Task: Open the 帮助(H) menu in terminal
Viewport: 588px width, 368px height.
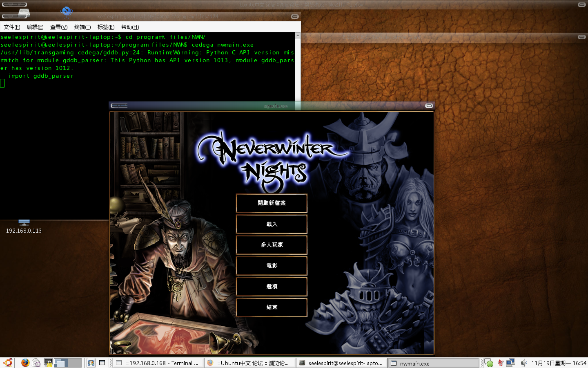Action: click(130, 27)
